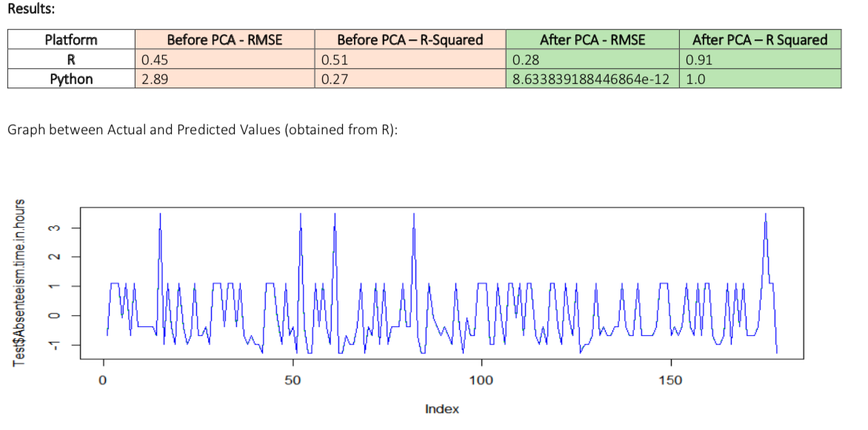Select the Python platform row label
This screenshot has width=868, height=430.
click(70, 78)
